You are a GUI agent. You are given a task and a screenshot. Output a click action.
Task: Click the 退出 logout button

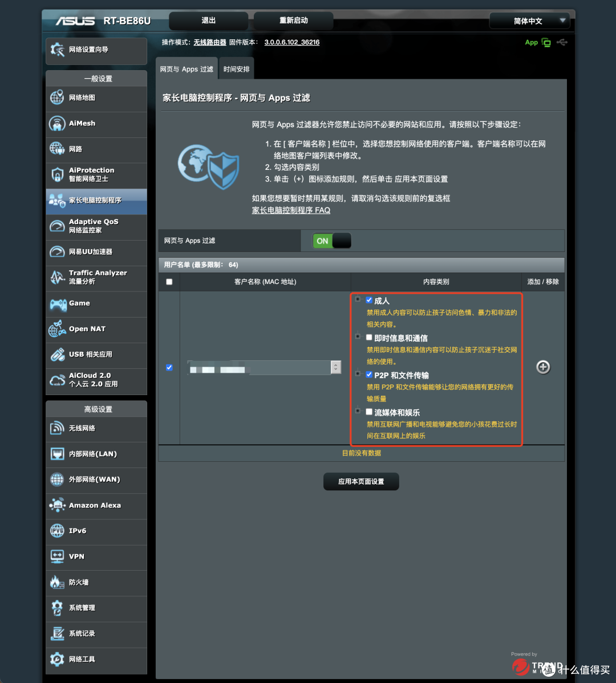208,21
